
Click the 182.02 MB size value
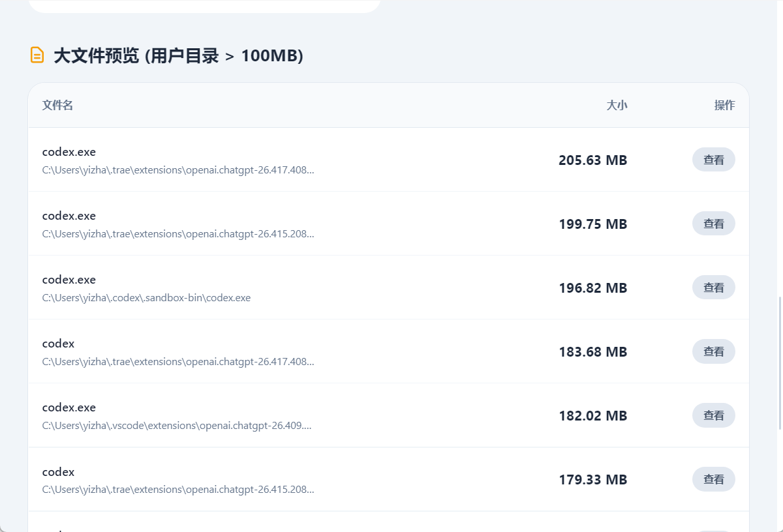(592, 416)
